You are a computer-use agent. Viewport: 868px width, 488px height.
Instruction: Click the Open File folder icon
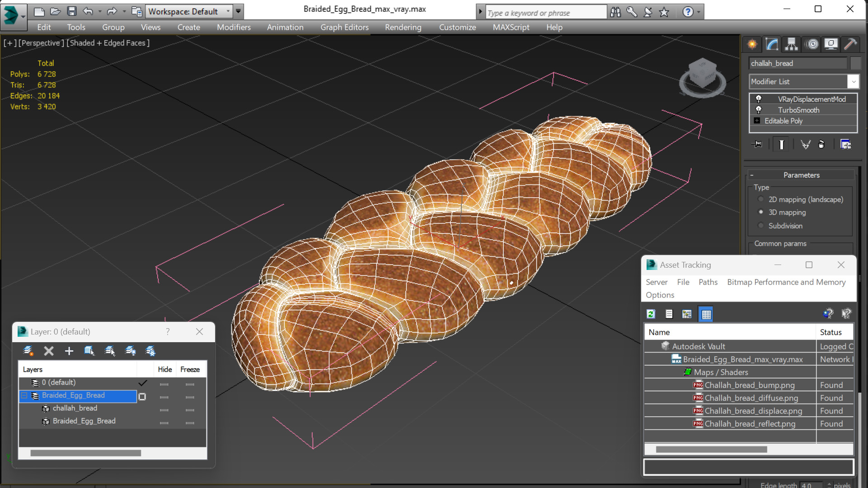coord(55,11)
